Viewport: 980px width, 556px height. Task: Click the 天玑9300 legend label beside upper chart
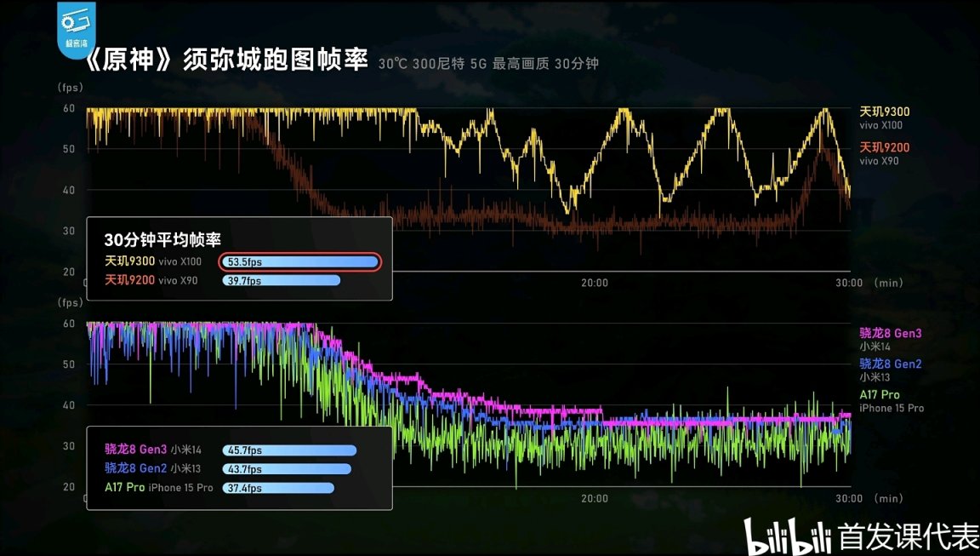pos(885,112)
